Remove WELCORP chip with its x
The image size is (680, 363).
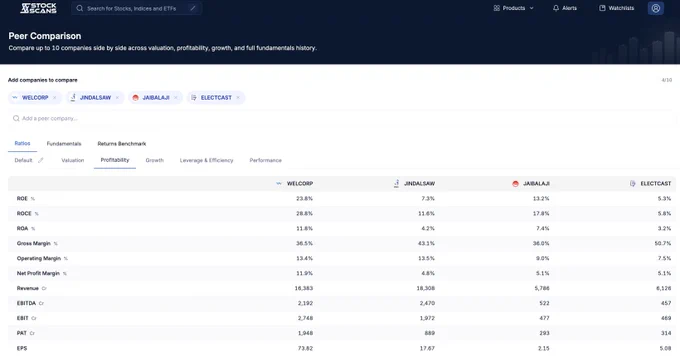point(55,98)
